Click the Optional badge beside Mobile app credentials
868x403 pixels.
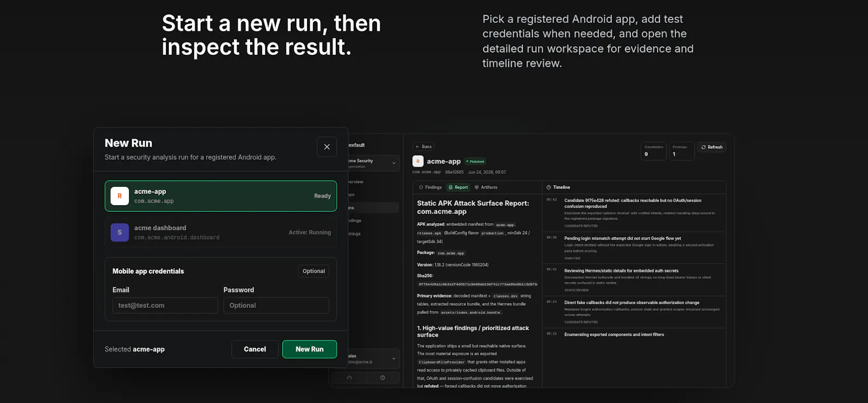[314, 271]
